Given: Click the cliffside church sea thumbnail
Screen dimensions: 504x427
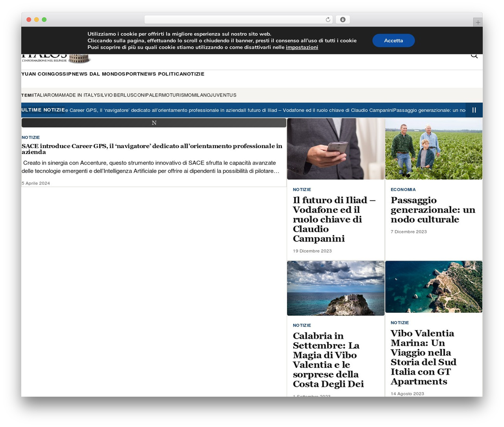Looking at the screenshot, I should [335, 288].
